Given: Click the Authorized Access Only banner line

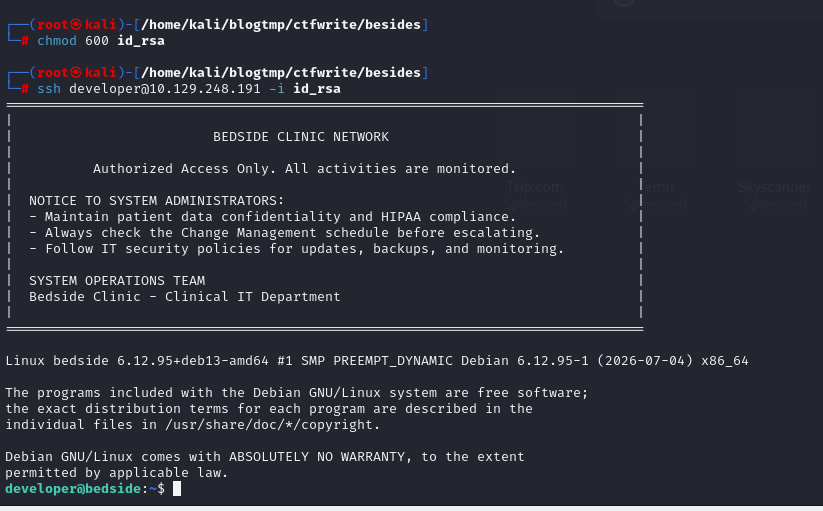Looking at the screenshot, I should (304, 169).
